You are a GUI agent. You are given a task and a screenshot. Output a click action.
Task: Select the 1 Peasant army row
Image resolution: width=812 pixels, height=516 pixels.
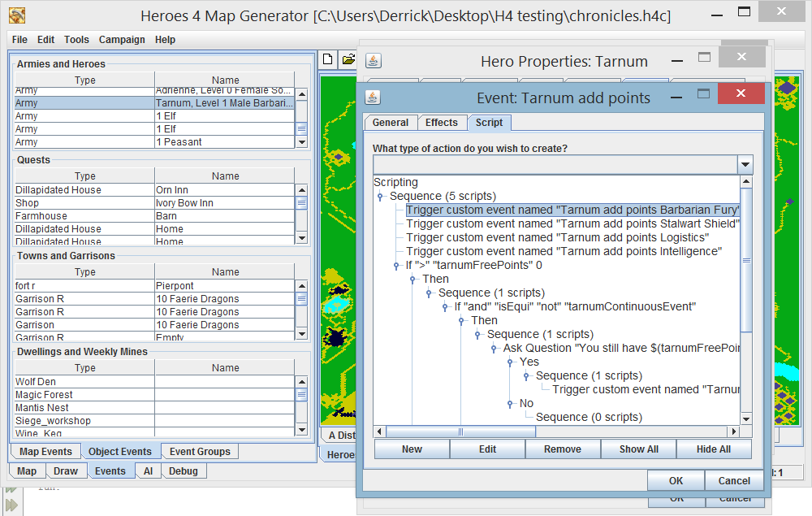point(154,142)
